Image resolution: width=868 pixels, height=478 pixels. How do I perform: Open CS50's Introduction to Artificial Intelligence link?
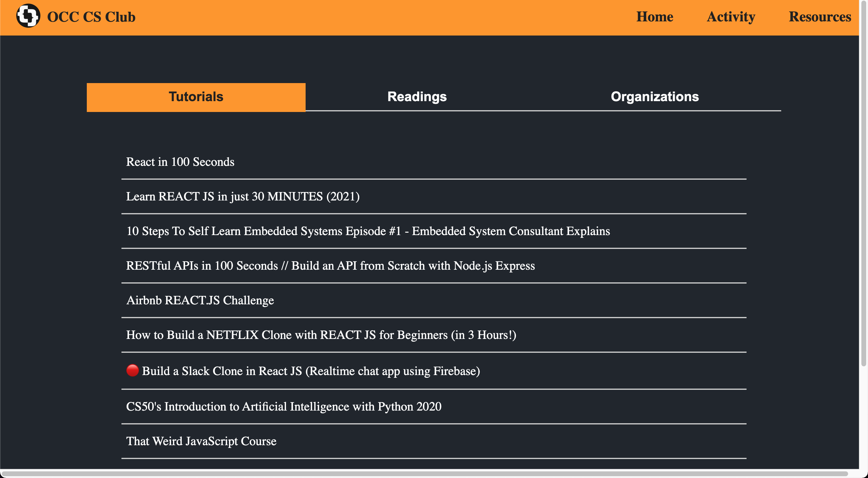283,407
